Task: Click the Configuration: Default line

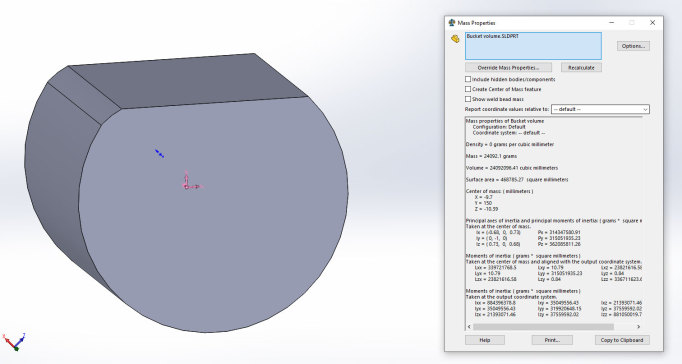Action: pos(499,127)
